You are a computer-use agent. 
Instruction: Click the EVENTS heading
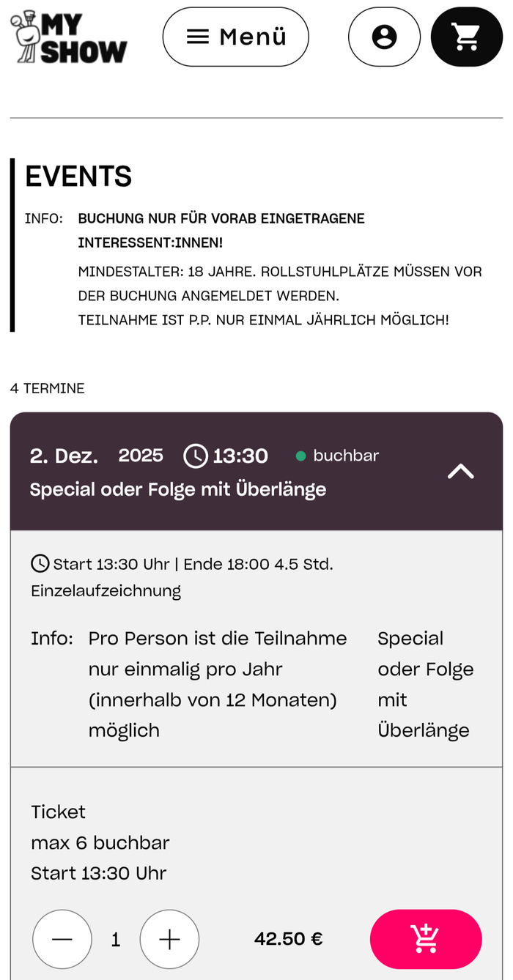point(78,177)
